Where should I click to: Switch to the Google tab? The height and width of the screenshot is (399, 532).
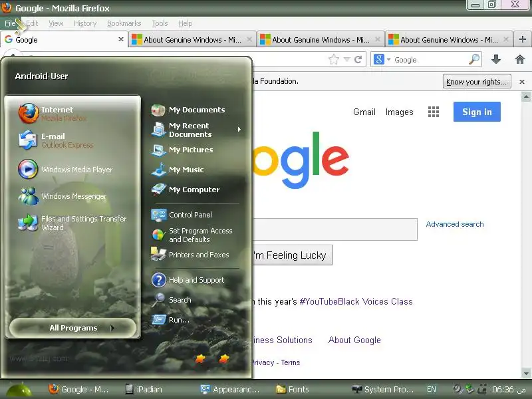pyautogui.click(x=64, y=40)
